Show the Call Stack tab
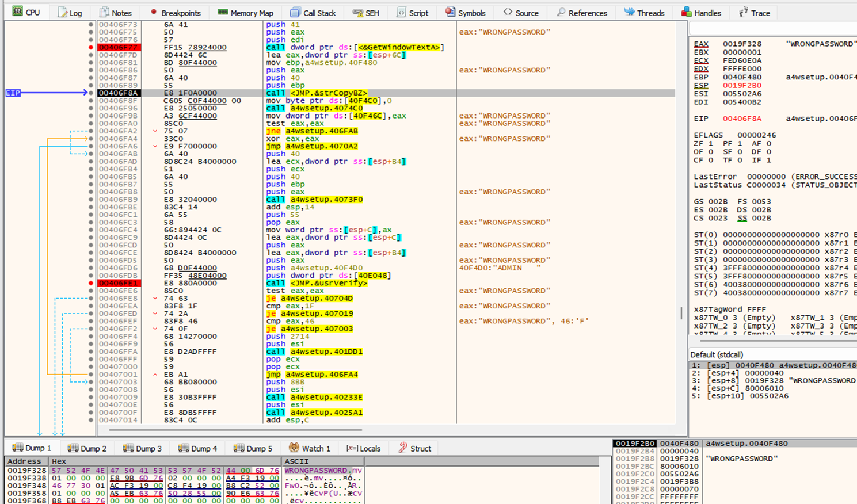The height and width of the screenshot is (504, 857). (x=313, y=13)
